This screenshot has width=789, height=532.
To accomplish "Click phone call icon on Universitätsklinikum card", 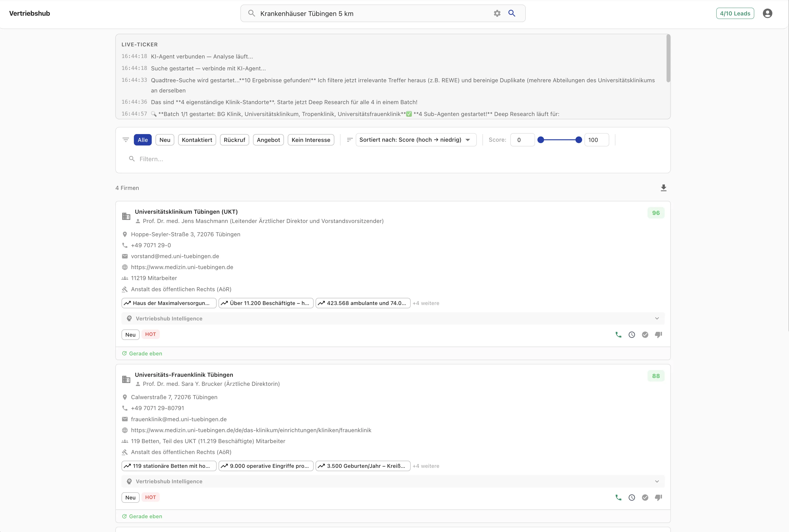I will click(618, 335).
